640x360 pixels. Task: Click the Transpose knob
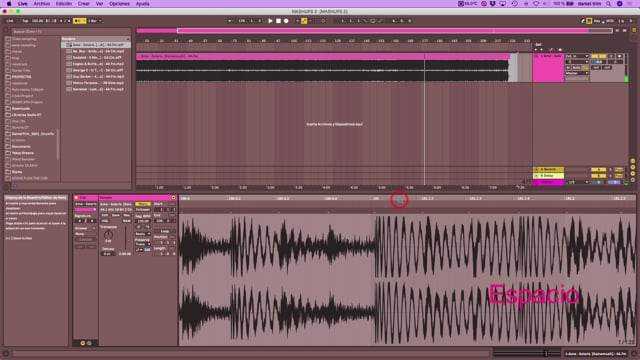point(108,235)
